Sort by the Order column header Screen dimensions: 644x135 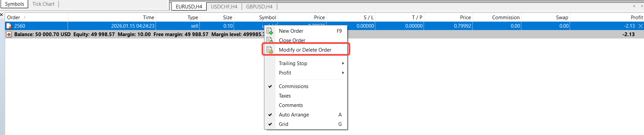click(x=14, y=18)
